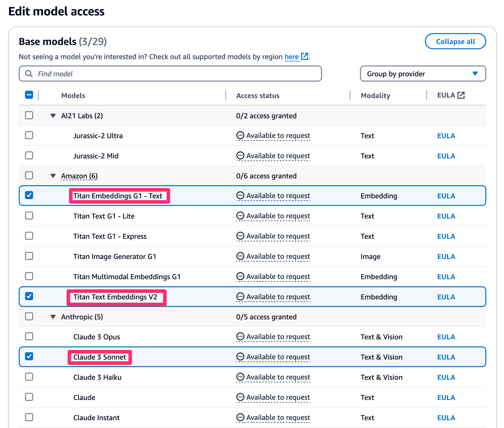Image resolution: width=504 pixels, height=428 pixels.
Task: Click the Modality column header
Action: [x=375, y=96]
